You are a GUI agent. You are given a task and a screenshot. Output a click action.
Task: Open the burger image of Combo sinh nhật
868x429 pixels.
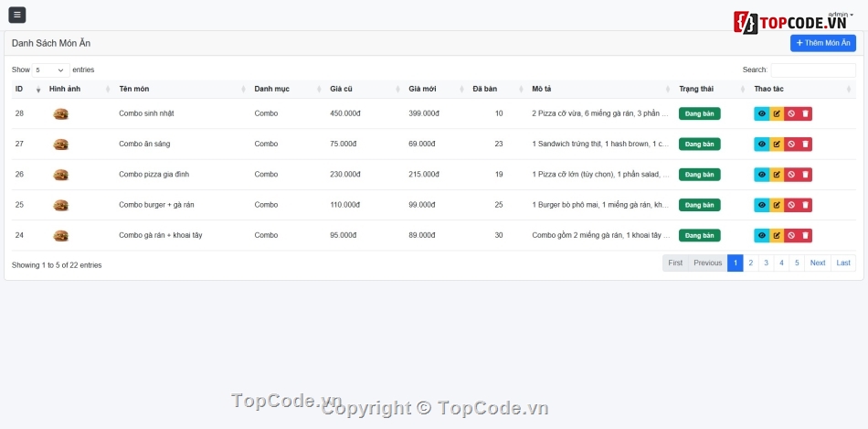click(x=60, y=114)
